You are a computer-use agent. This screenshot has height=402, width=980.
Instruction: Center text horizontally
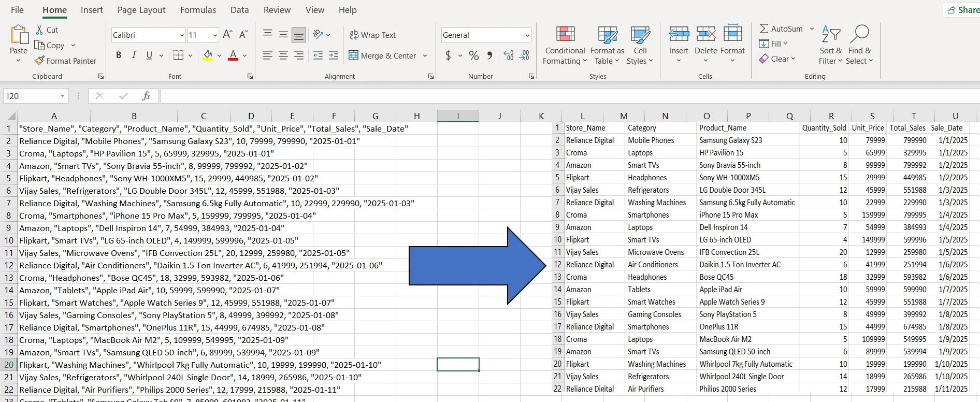click(x=283, y=55)
